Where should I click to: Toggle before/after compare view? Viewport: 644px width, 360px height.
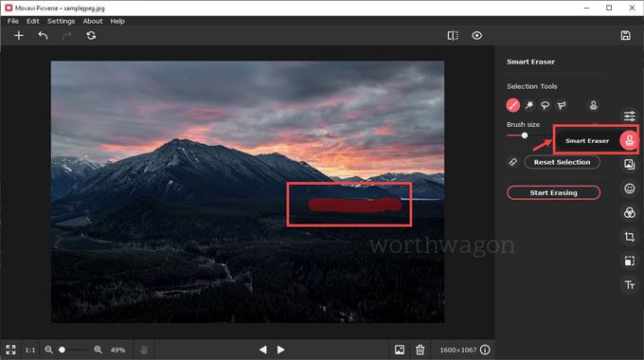pyautogui.click(x=453, y=36)
